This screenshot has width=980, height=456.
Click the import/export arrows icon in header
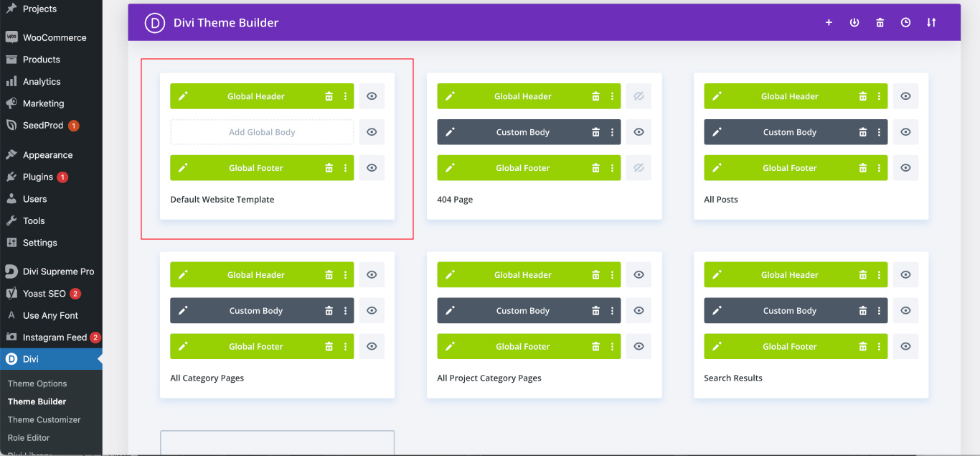point(931,22)
